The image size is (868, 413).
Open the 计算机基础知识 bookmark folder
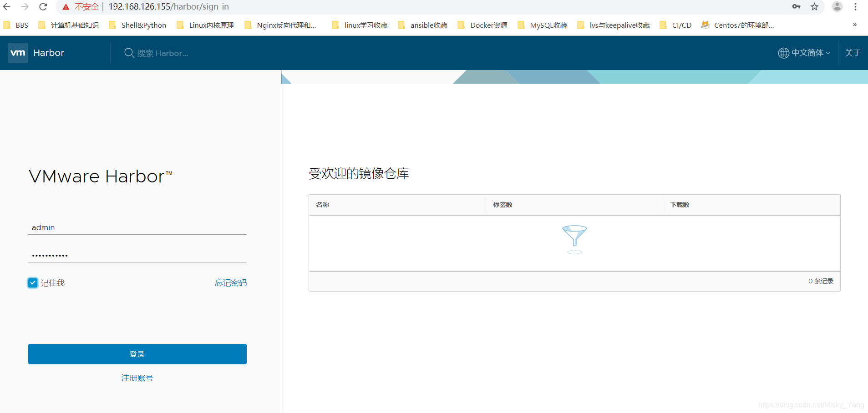69,25
